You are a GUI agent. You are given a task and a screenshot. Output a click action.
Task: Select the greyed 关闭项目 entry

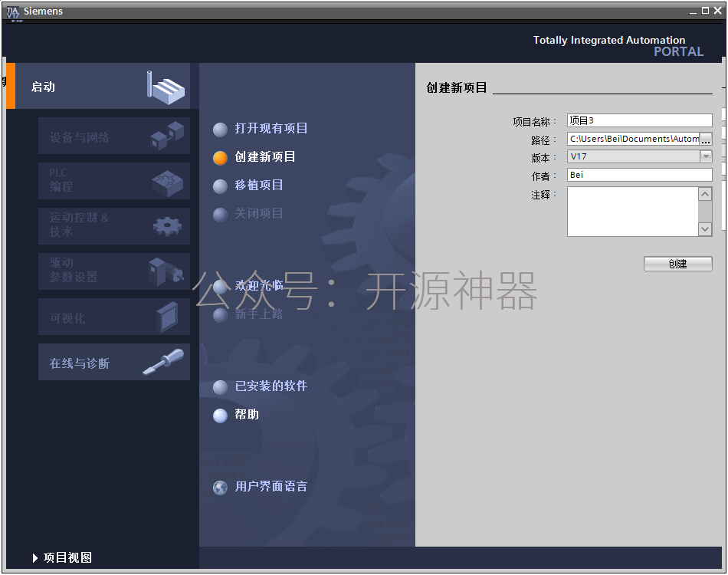point(259,213)
